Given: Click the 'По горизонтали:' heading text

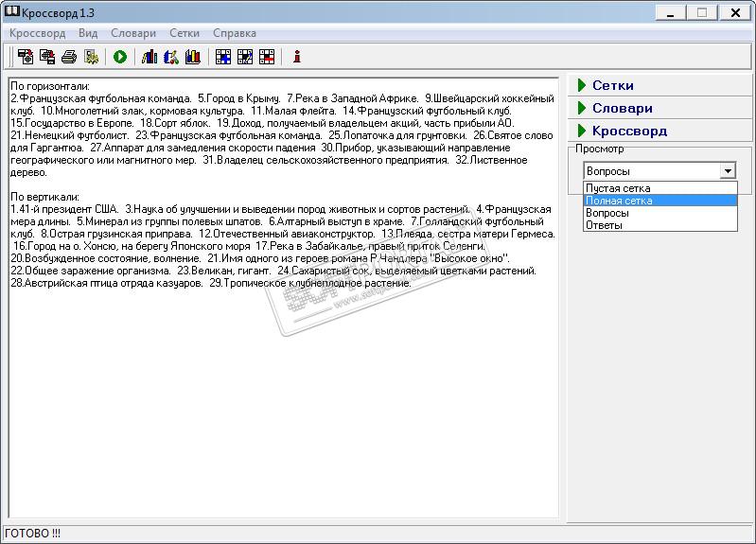Looking at the screenshot, I should click(50, 86).
